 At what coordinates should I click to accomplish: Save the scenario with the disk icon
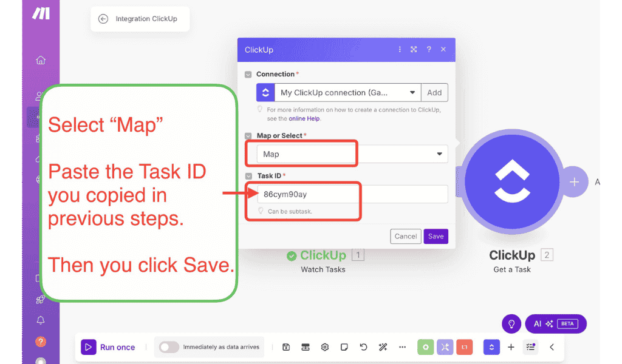coord(286,348)
